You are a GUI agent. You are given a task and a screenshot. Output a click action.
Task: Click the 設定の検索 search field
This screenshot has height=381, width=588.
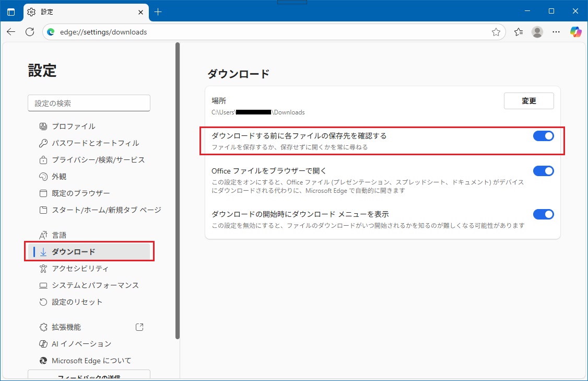(89, 103)
